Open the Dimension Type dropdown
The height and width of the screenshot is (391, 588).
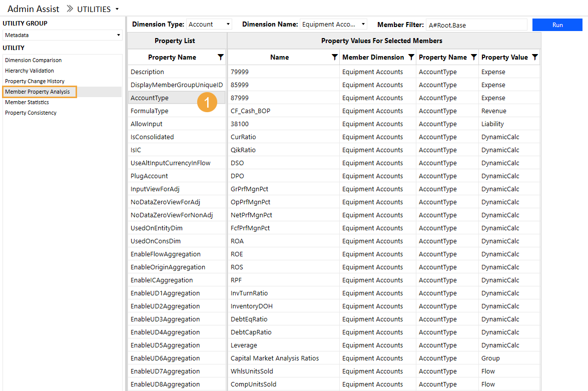click(228, 24)
